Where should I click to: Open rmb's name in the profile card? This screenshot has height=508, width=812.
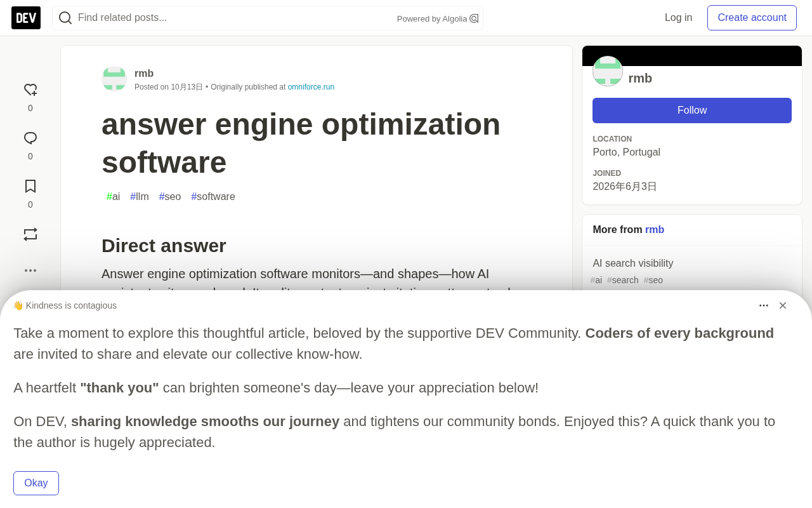click(640, 78)
